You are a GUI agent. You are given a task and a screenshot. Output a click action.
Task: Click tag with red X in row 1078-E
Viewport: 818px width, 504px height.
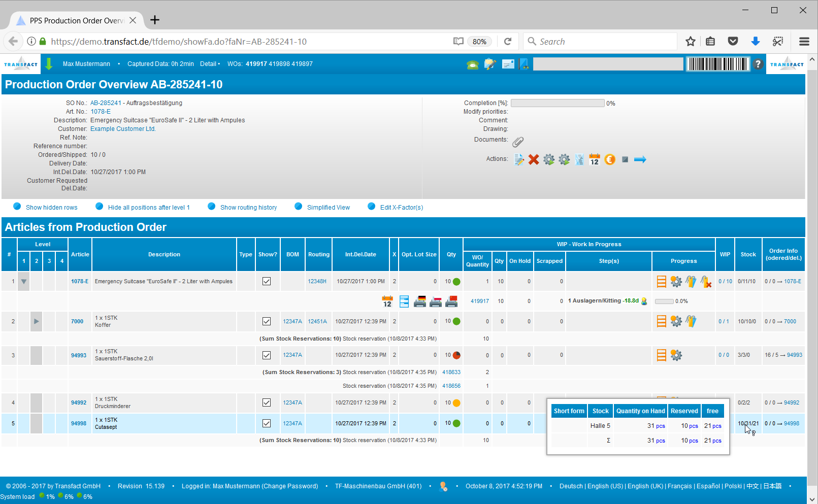pos(706,282)
